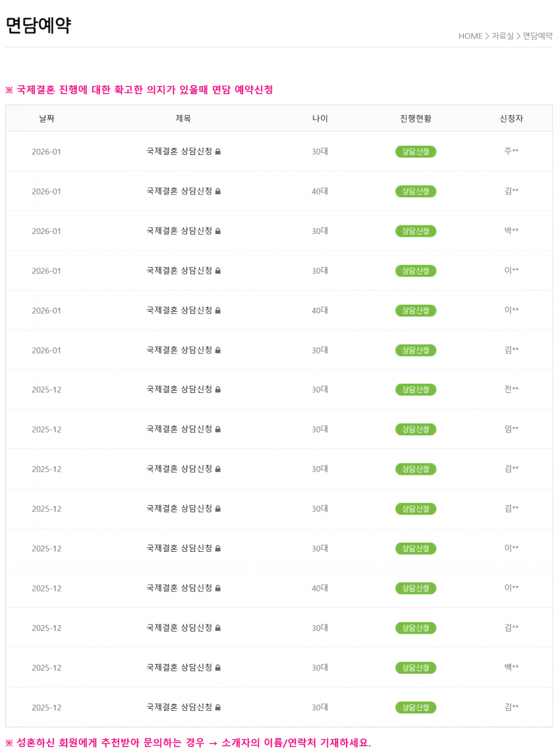Click lock icon in 박** applicant's row

pos(218,231)
